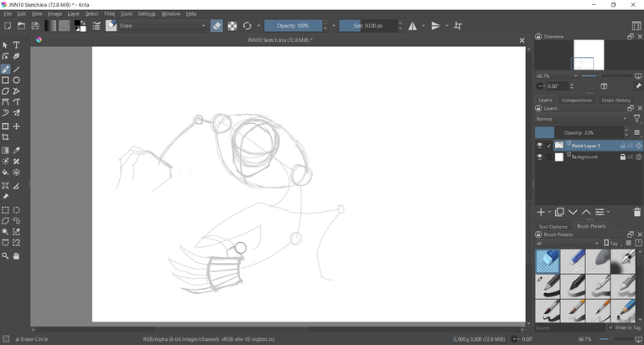
Task: Hide Paint Layer 1 visibility eye
Action: click(540, 146)
